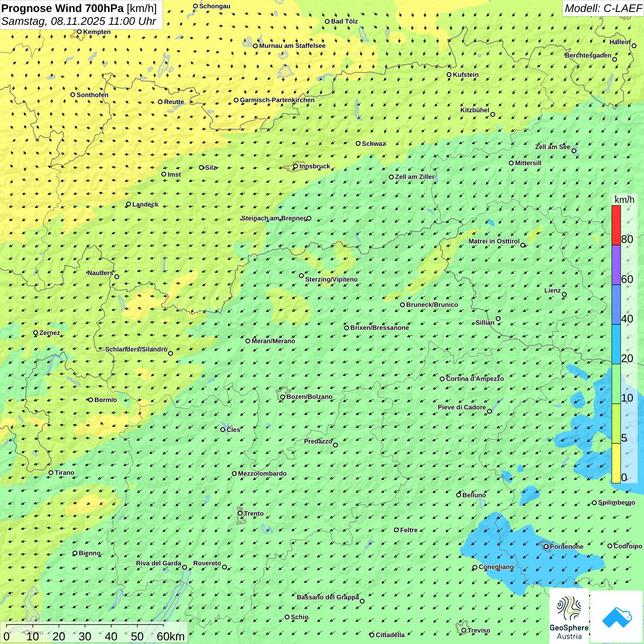The width and height of the screenshot is (644, 644).
Task: Click the blue cloud-arrow logo icon
Action: point(616,617)
